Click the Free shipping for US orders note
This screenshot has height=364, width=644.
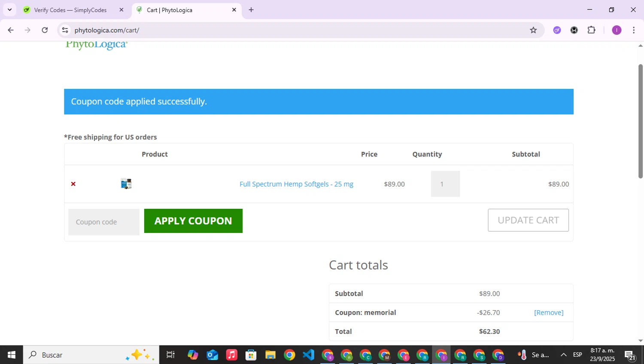tap(110, 137)
